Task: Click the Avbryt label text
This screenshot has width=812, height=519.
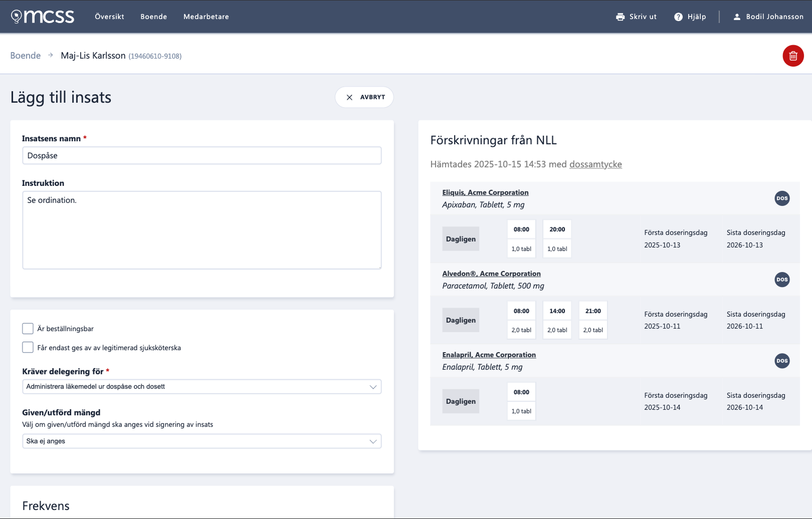Action: point(372,97)
